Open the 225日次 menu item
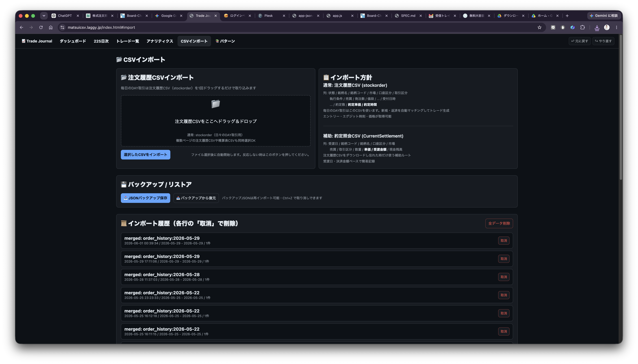 pos(101,41)
